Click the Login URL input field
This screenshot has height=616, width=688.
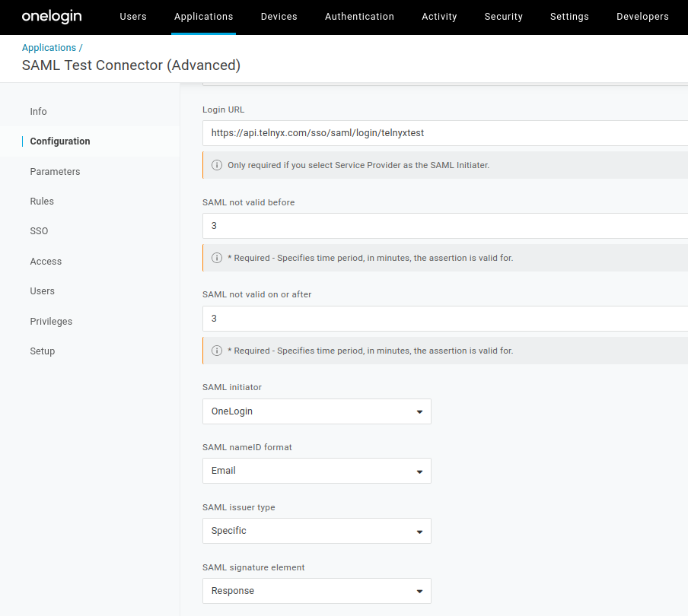click(x=445, y=133)
